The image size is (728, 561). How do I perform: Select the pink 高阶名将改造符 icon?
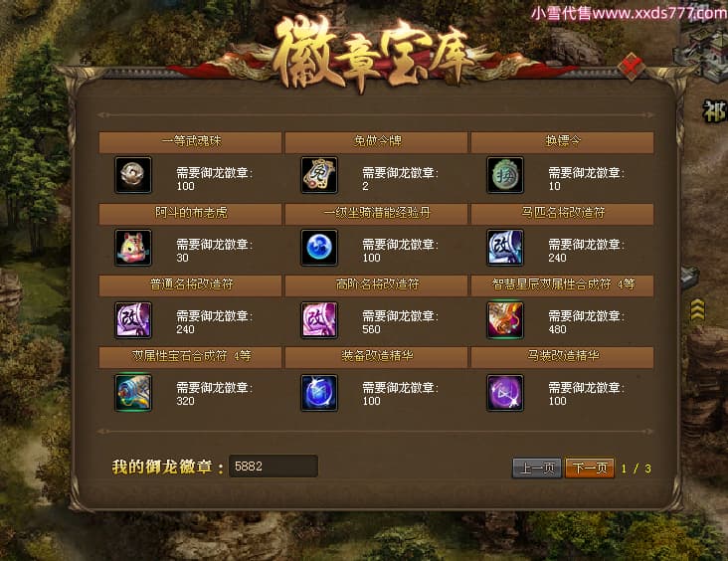click(x=319, y=320)
